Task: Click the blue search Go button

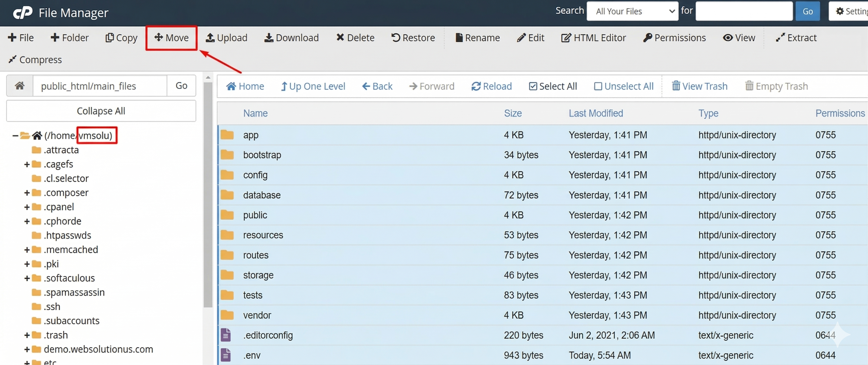Action: [x=807, y=11]
